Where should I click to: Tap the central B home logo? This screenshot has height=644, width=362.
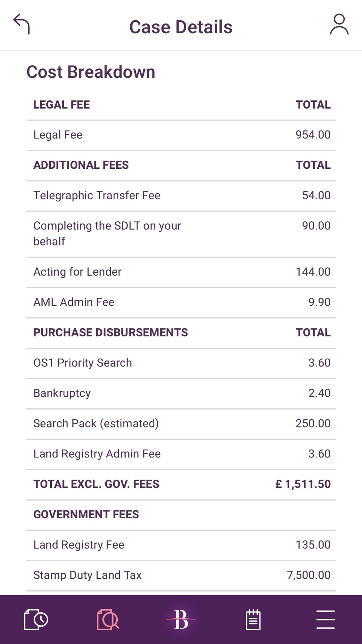click(181, 619)
